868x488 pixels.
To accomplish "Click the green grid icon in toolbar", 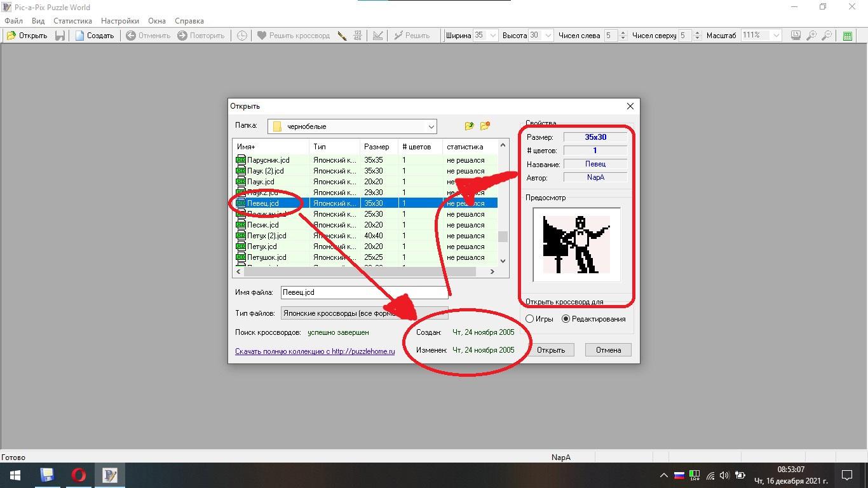I will click(x=847, y=36).
